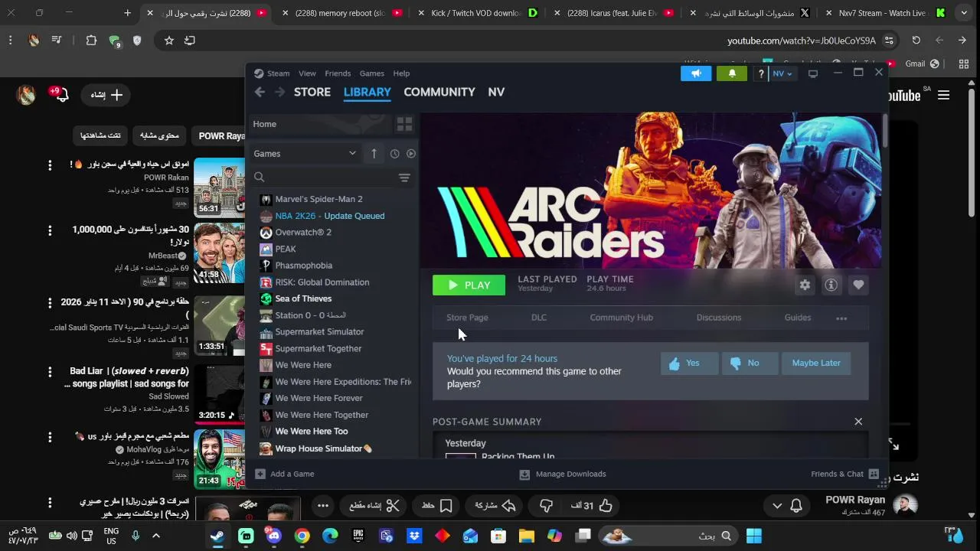Switch library to grid collections view

click(404, 124)
